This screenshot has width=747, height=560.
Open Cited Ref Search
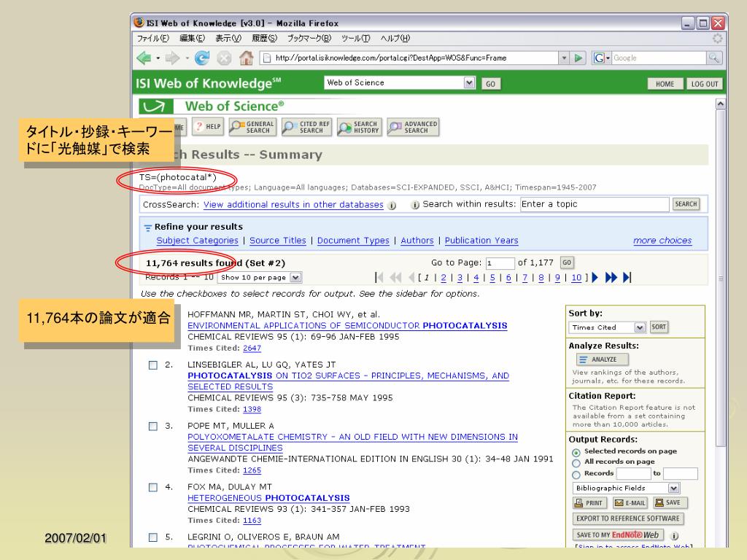(306, 127)
